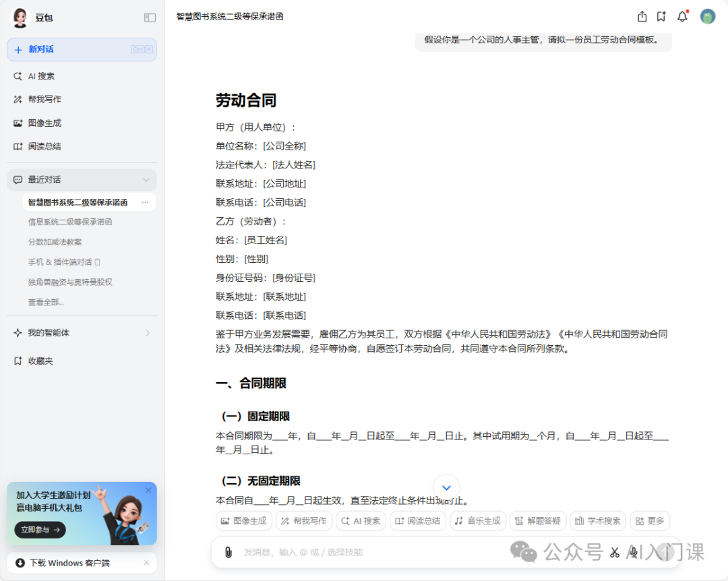
Task: Select conversation 智慧图书系统二级等保承诺函 in sidebar
Action: coord(78,202)
